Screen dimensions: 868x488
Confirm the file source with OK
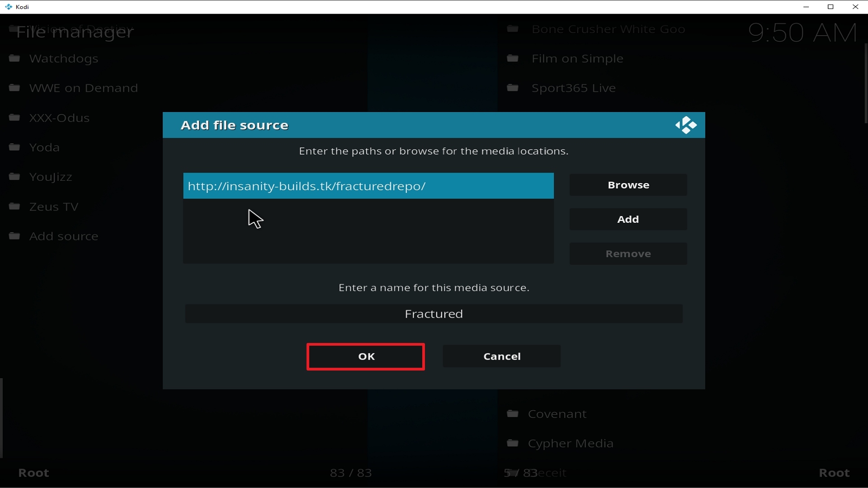point(366,357)
